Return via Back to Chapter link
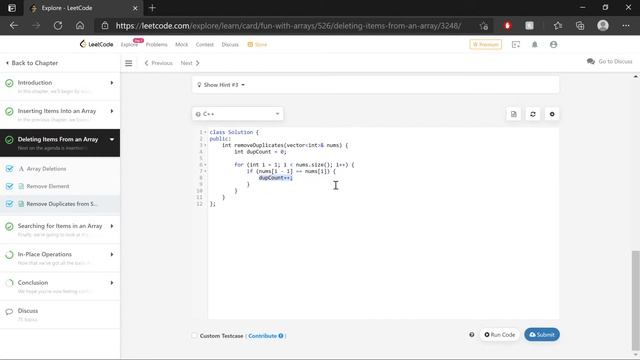The image size is (640, 360). [32, 63]
